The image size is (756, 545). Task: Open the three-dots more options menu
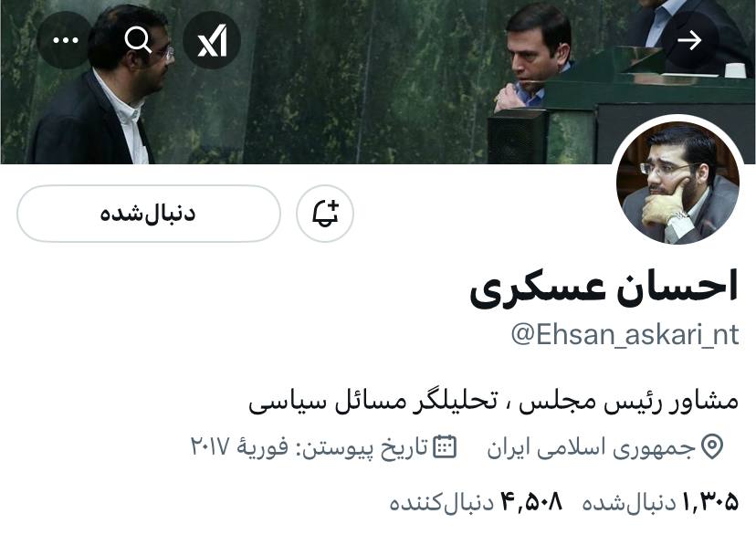tap(65, 40)
